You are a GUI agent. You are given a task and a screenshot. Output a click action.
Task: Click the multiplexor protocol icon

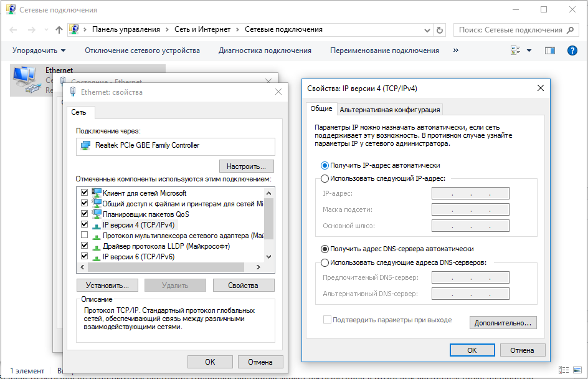pyautogui.click(x=97, y=237)
